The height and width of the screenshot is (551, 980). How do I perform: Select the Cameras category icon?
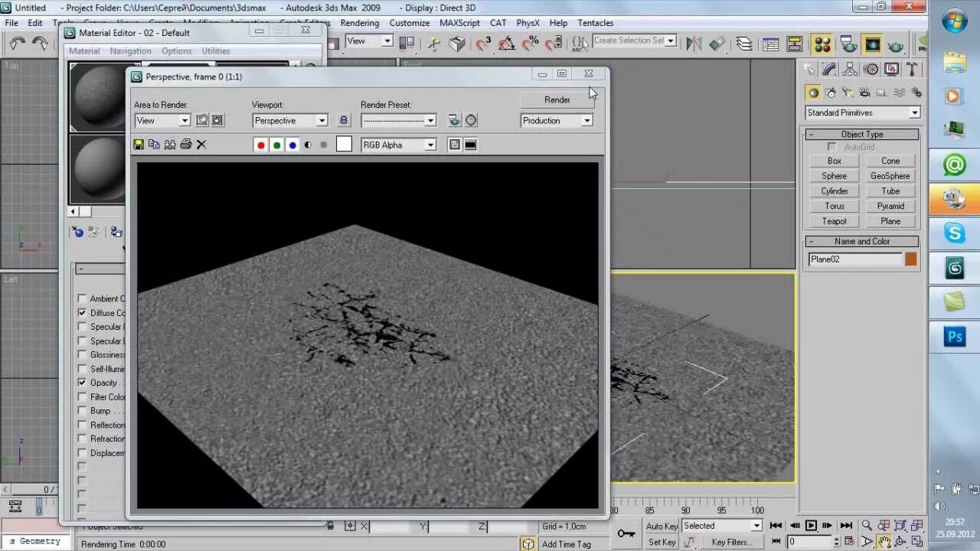point(864,93)
